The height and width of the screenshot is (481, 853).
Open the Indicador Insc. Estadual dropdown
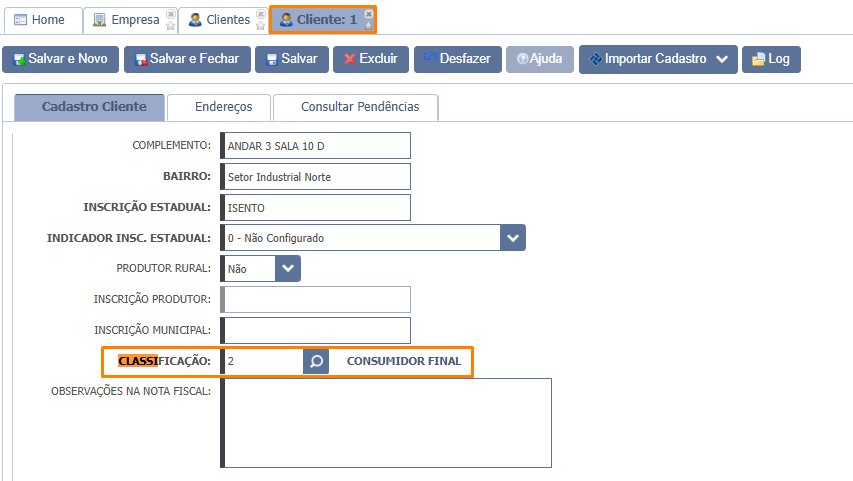pyautogui.click(x=513, y=238)
